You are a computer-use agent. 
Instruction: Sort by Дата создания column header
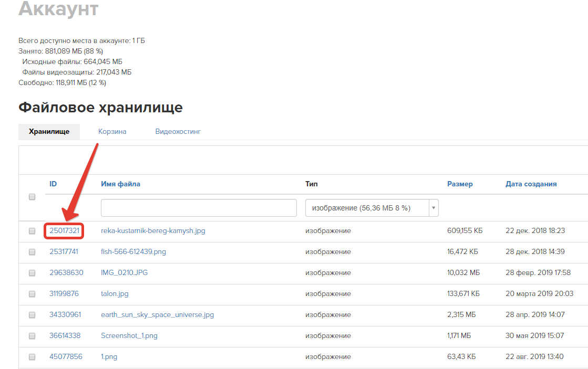531,184
